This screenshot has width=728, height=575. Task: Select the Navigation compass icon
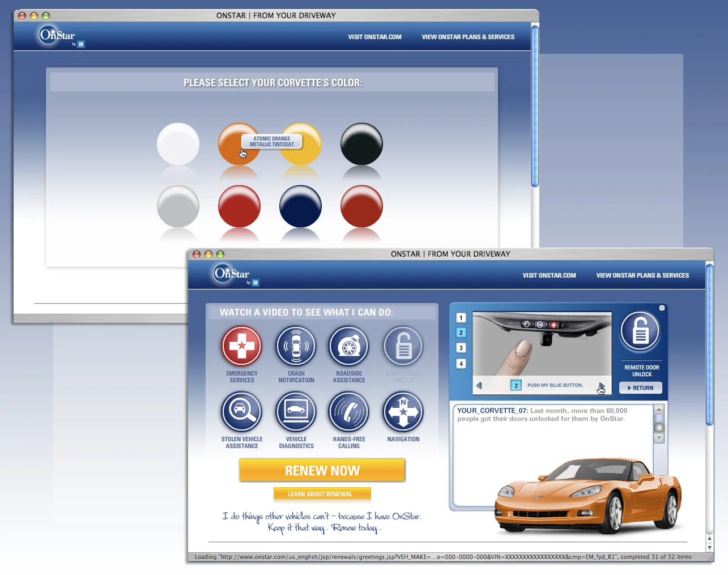point(403,411)
